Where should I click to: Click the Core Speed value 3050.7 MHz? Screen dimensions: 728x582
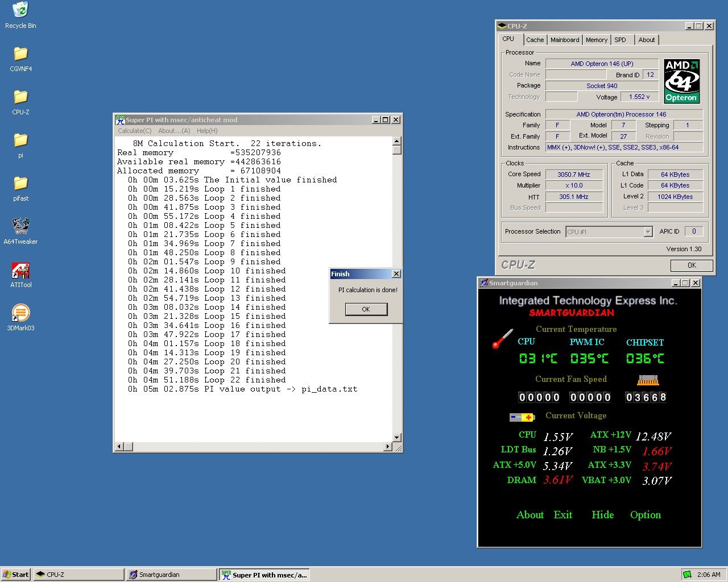(573, 174)
